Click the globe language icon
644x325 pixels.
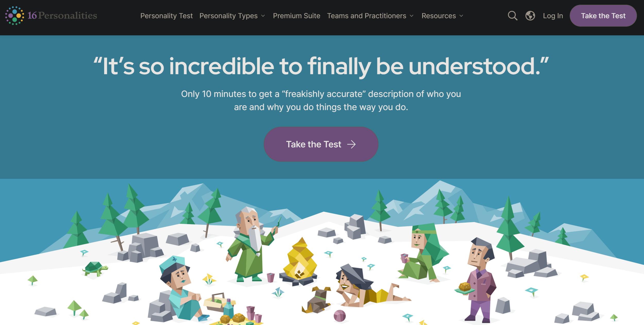[530, 16]
